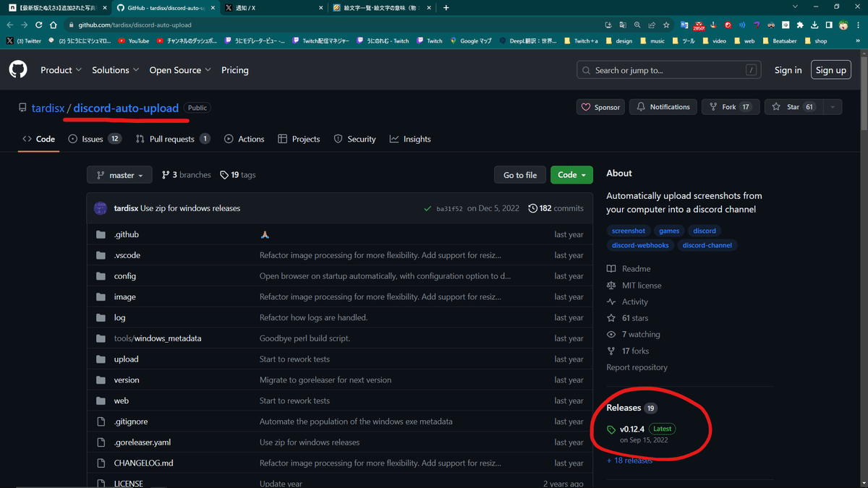The width and height of the screenshot is (868, 488).
Task: Click the Sponsor button
Action: [x=600, y=107]
